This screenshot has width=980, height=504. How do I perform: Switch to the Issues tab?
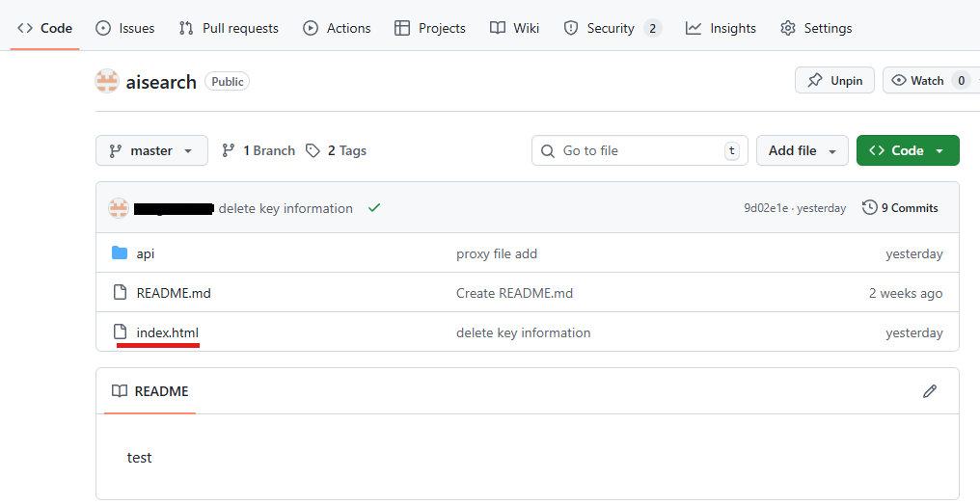point(125,28)
